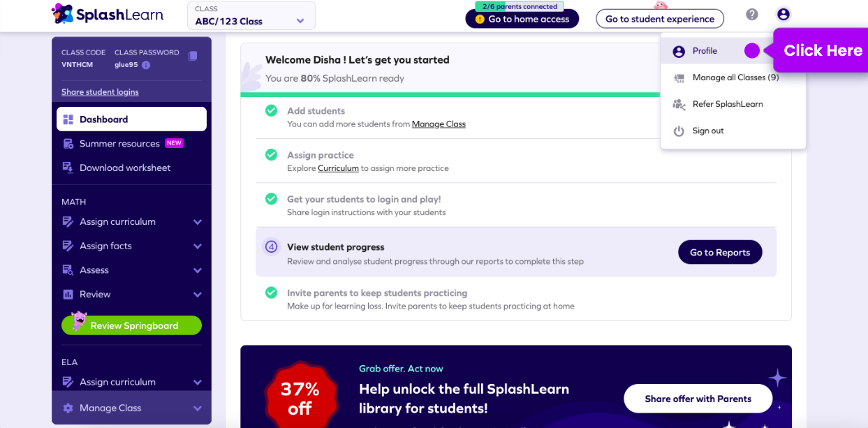Click the class password info icon
868x428 pixels.
tap(146, 65)
